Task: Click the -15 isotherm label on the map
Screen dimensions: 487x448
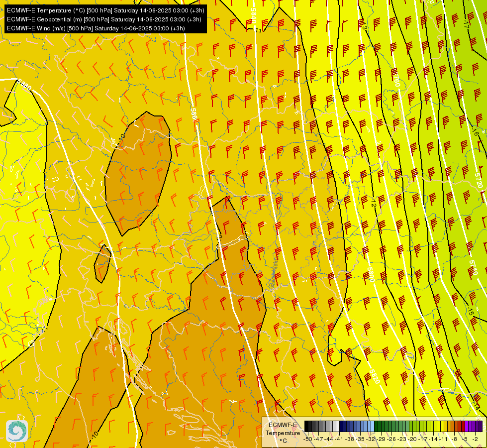Action: [470, 311]
